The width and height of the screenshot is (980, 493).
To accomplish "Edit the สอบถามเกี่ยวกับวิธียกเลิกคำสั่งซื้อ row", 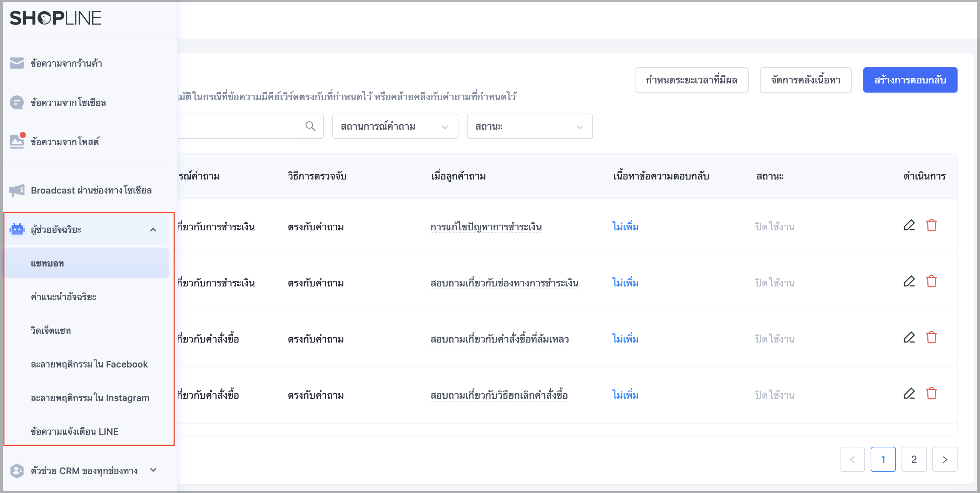I will 909,393.
